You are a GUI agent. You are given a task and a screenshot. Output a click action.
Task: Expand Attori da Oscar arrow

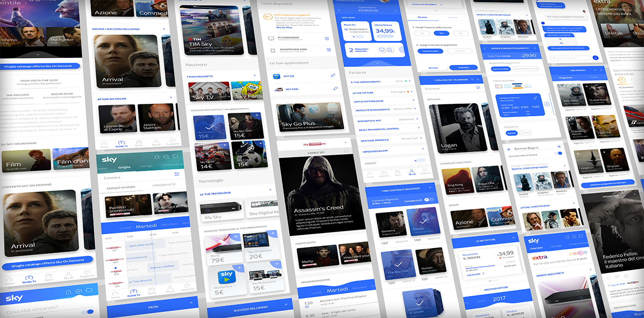[171, 98]
